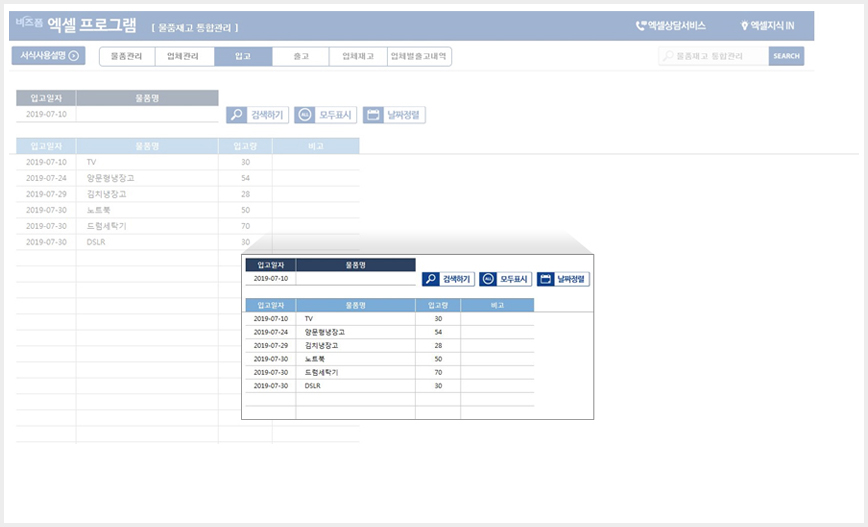The width and height of the screenshot is (868, 527).
Task: Click the ALL 모두표시 icon in the magnified inset
Action: point(488,279)
